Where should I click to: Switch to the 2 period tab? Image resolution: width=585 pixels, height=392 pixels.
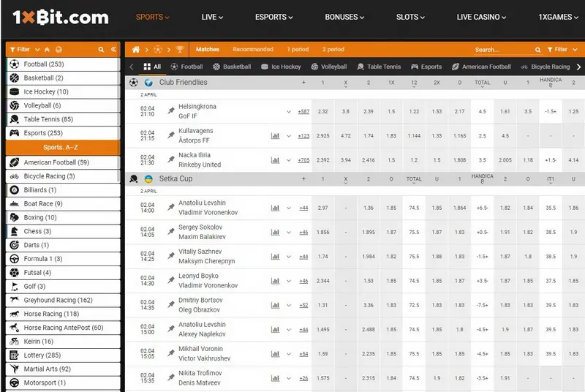point(333,49)
